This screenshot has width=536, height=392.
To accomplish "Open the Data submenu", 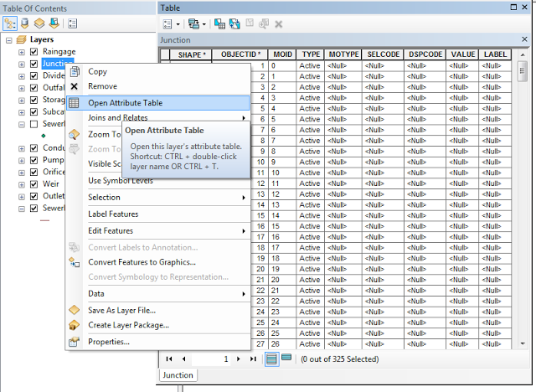I will (96, 294).
